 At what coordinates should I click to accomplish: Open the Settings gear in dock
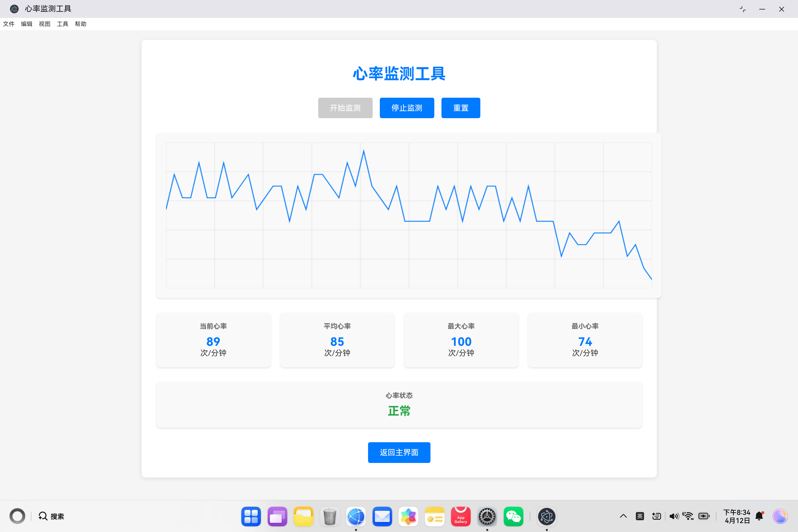[487, 516]
